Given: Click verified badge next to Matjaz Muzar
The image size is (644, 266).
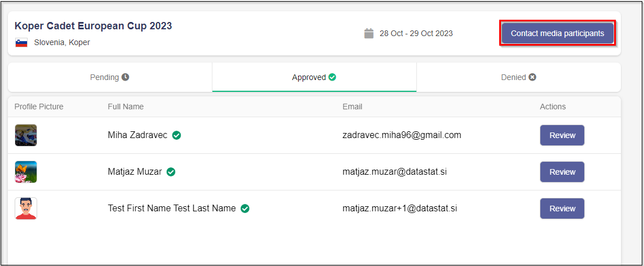Looking at the screenshot, I should (171, 172).
